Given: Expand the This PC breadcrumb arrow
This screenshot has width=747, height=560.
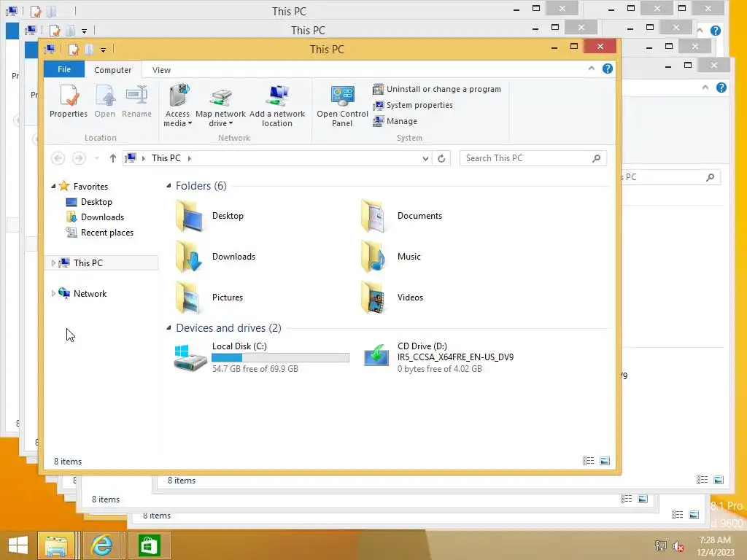Looking at the screenshot, I should [x=190, y=158].
